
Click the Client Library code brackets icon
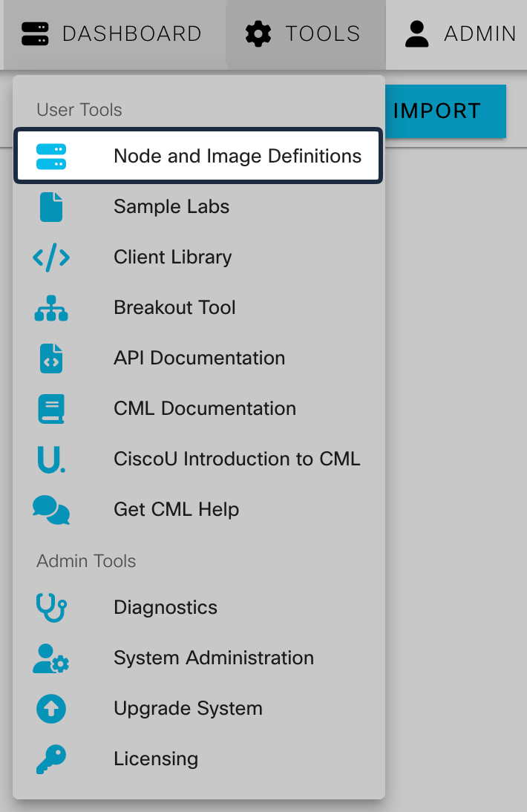coord(51,258)
